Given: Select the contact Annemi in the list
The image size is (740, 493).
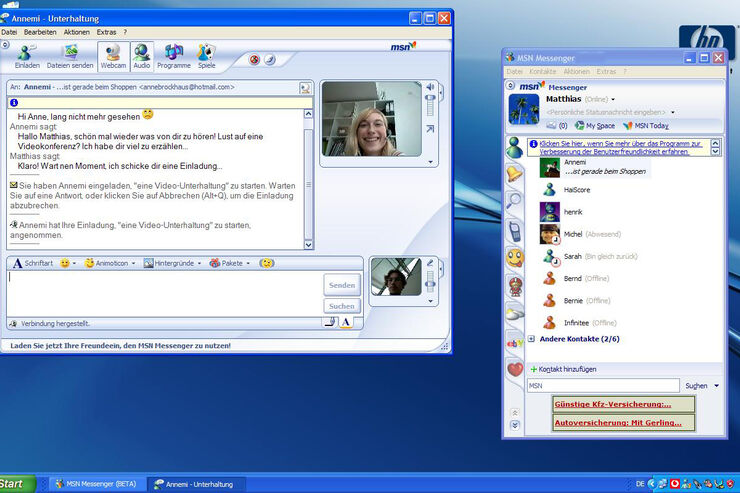Looking at the screenshot, I should pyautogui.click(x=594, y=167).
